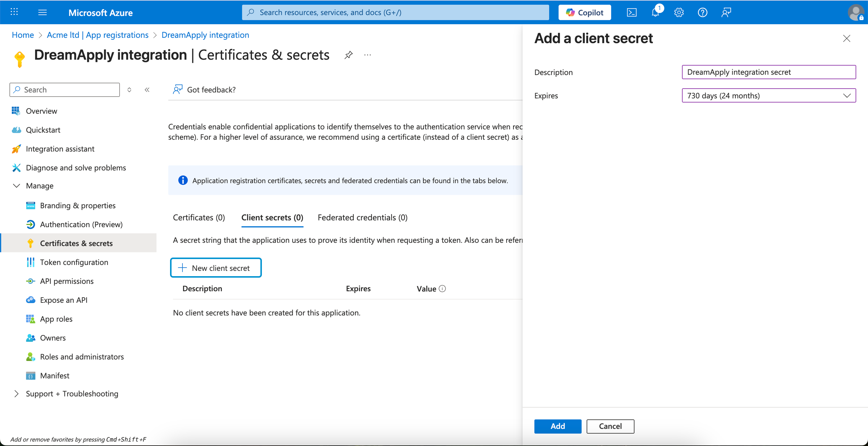This screenshot has height=446, width=868.
Task: Click the Value column header
Action: click(x=426, y=289)
